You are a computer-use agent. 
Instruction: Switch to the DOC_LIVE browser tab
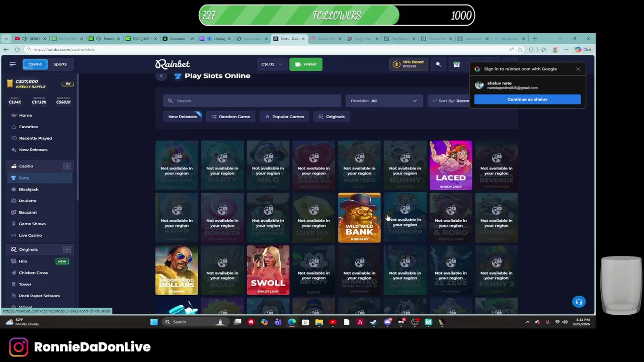(141, 39)
